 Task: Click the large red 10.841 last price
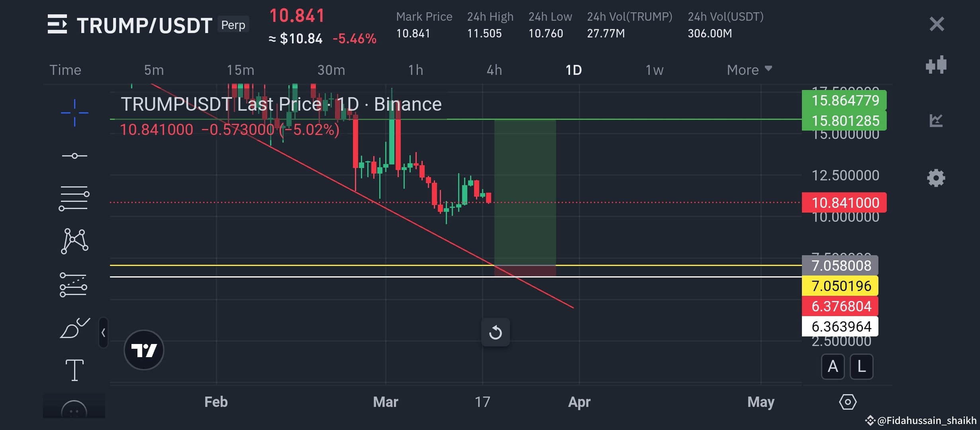coord(297,16)
